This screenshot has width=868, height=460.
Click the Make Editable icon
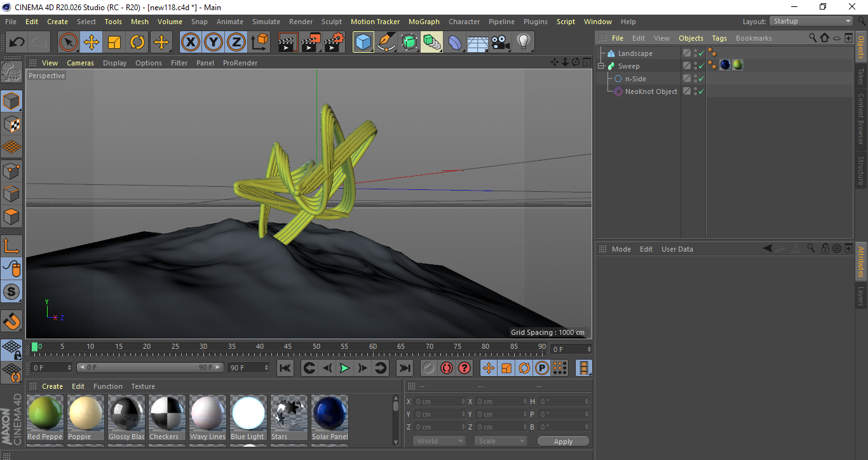tap(11, 73)
